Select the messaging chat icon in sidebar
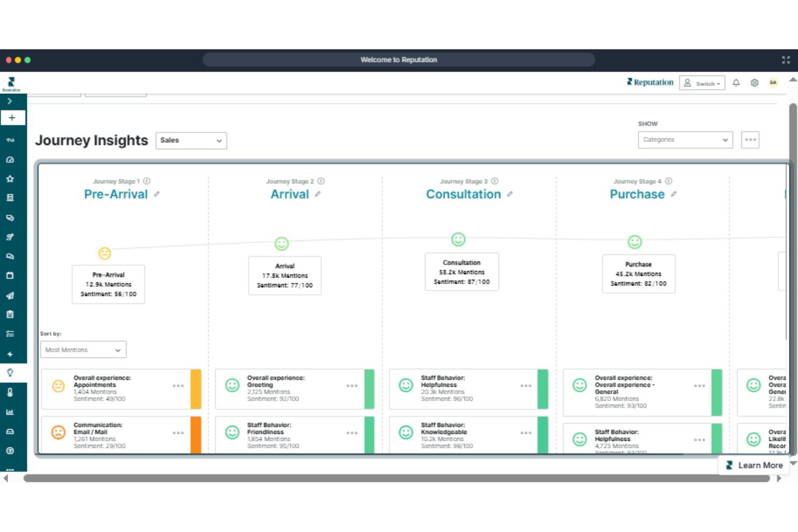This screenshot has width=798, height=532. click(x=10, y=256)
